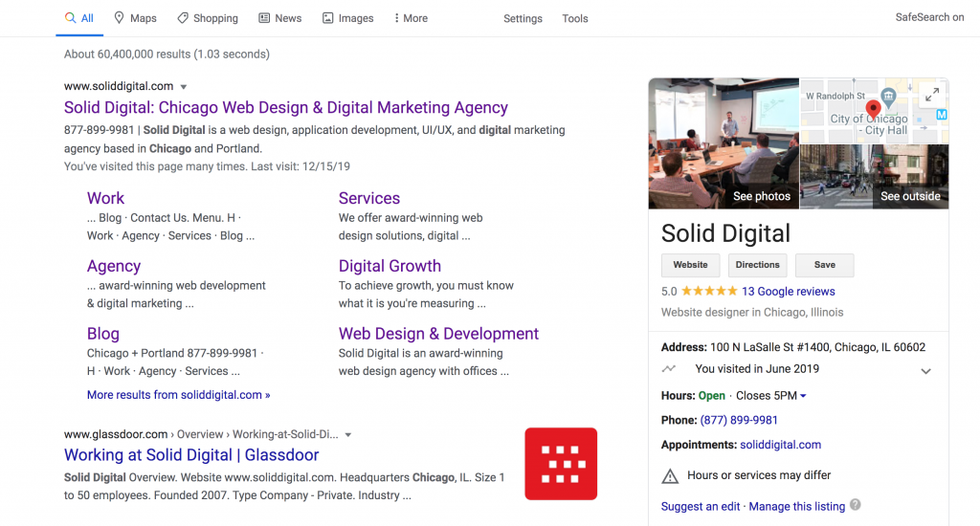This screenshot has height=526, width=980.
Task: Switch to the Maps tab
Action: pyautogui.click(x=135, y=18)
